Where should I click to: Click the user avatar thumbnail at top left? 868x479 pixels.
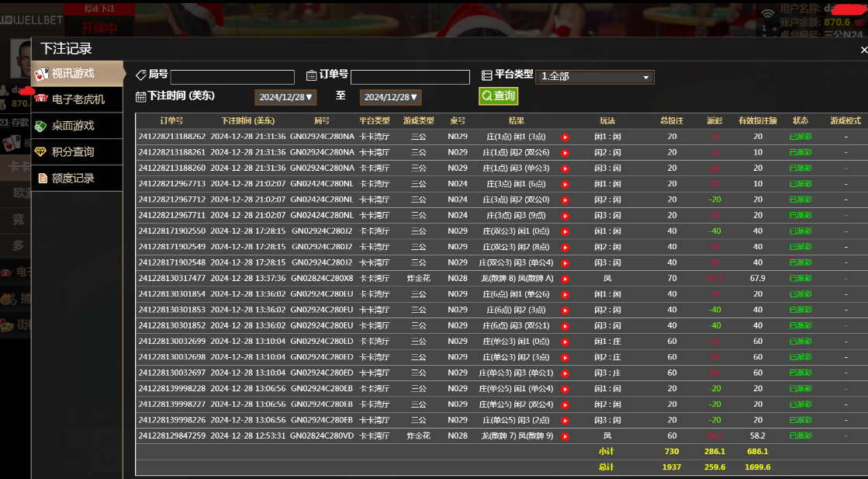pyautogui.click(x=20, y=59)
